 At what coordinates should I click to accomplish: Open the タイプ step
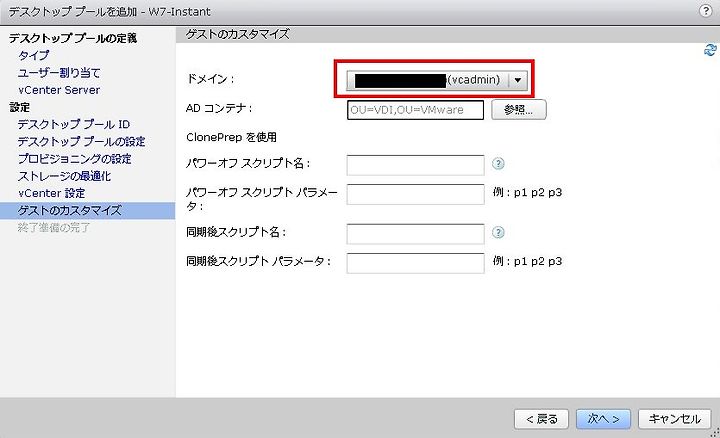point(34,56)
